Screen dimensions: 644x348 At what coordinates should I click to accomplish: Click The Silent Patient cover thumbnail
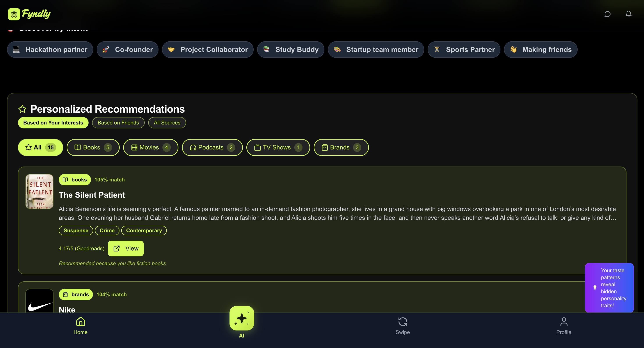[39, 192]
